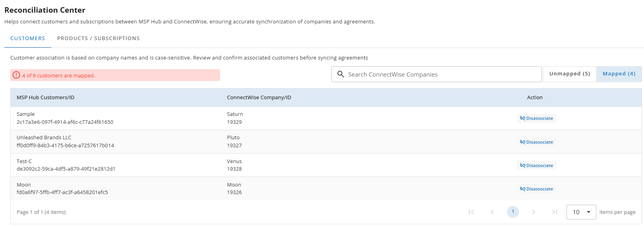Click the MSP Hub Customers/ID column header
The height and width of the screenshot is (227, 644).
[46, 97]
